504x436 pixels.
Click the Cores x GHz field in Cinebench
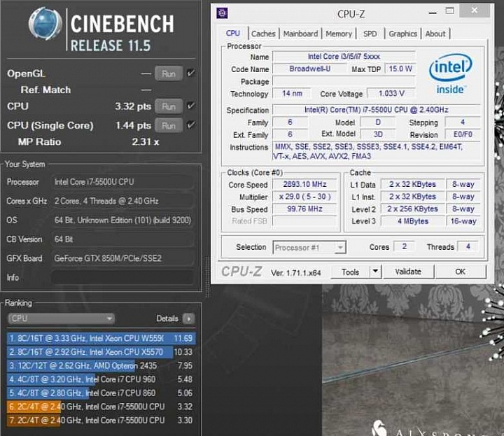122,201
